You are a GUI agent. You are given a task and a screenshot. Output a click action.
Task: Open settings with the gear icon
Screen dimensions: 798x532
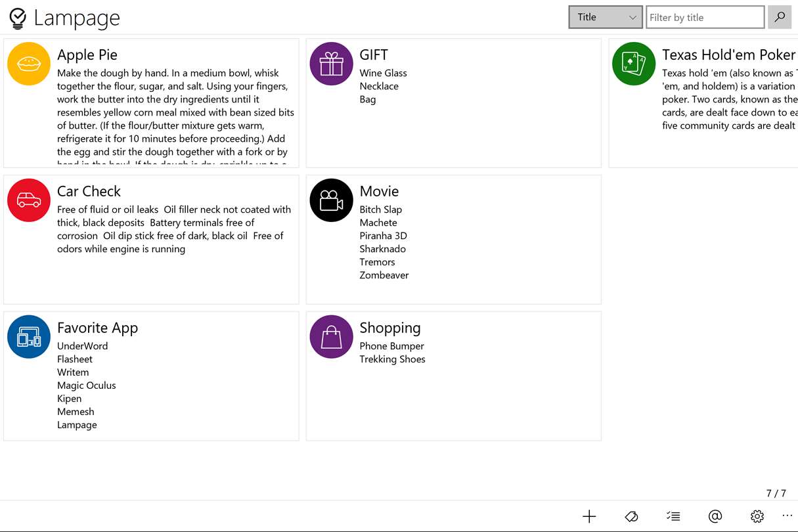point(757,516)
